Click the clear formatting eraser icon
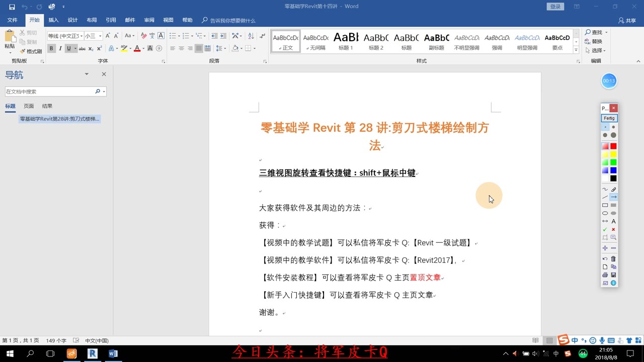This screenshot has width=644, height=362. coord(143,36)
